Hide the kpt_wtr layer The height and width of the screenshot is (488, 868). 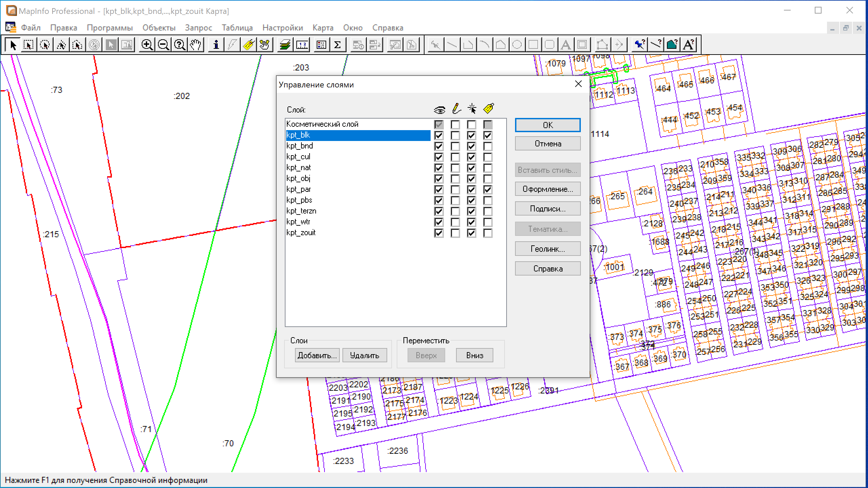439,222
